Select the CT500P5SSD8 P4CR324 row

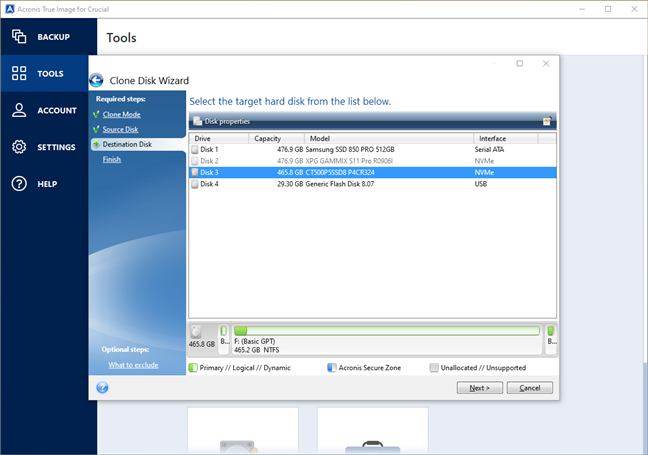(x=372, y=172)
